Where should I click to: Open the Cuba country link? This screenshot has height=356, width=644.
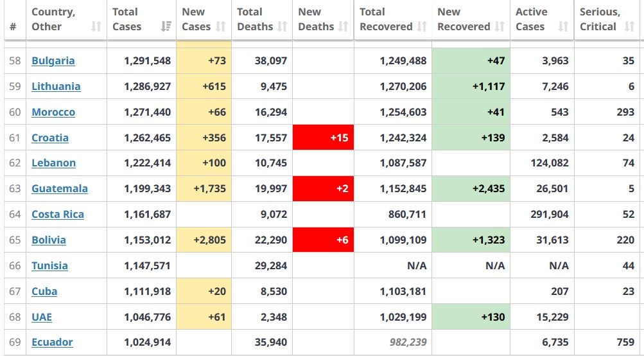click(x=44, y=292)
